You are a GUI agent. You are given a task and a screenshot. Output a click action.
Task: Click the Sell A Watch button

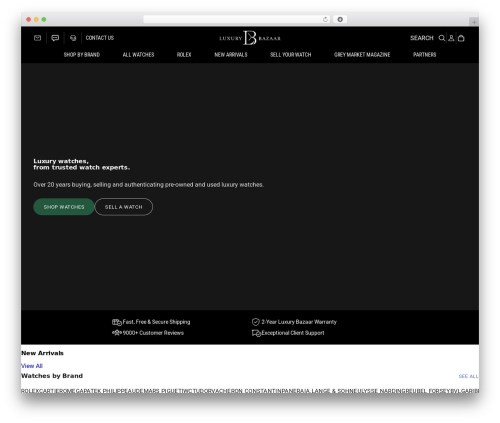click(x=124, y=207)
